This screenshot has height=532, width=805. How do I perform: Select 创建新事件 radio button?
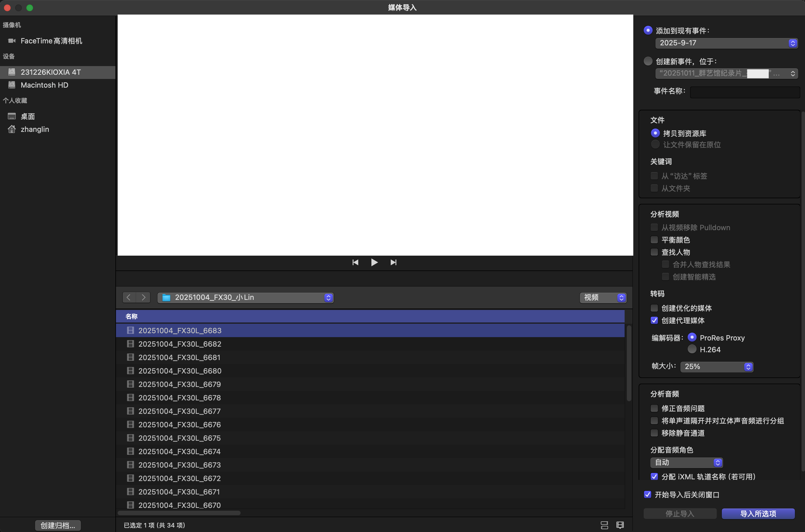648,61
